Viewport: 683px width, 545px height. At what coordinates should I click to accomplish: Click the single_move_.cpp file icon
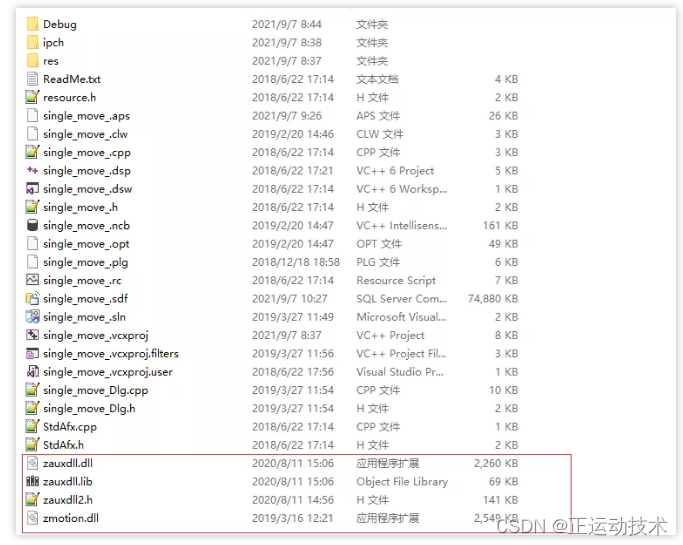tap(33, 152)
